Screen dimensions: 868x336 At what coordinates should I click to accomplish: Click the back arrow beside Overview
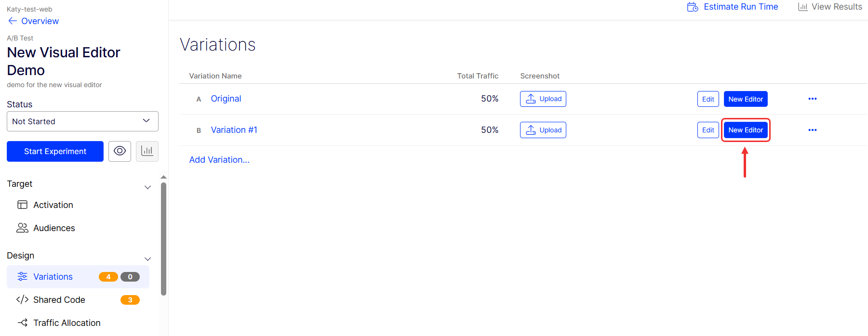click(x=13, y=21)
